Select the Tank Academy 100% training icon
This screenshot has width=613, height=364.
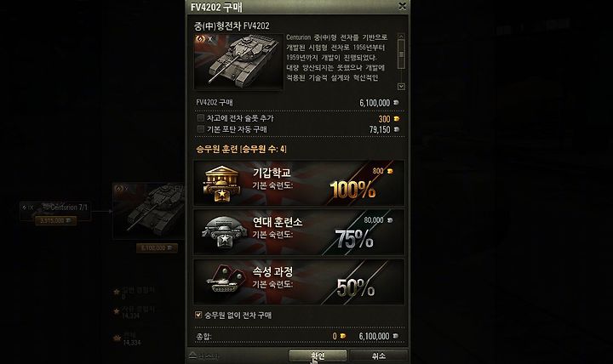pyautogui.click(x=221, y=184)
